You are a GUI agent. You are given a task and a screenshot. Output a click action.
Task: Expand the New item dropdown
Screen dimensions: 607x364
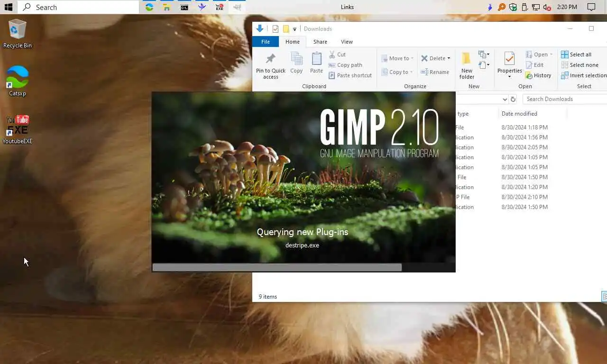click(x=484, y=55)
